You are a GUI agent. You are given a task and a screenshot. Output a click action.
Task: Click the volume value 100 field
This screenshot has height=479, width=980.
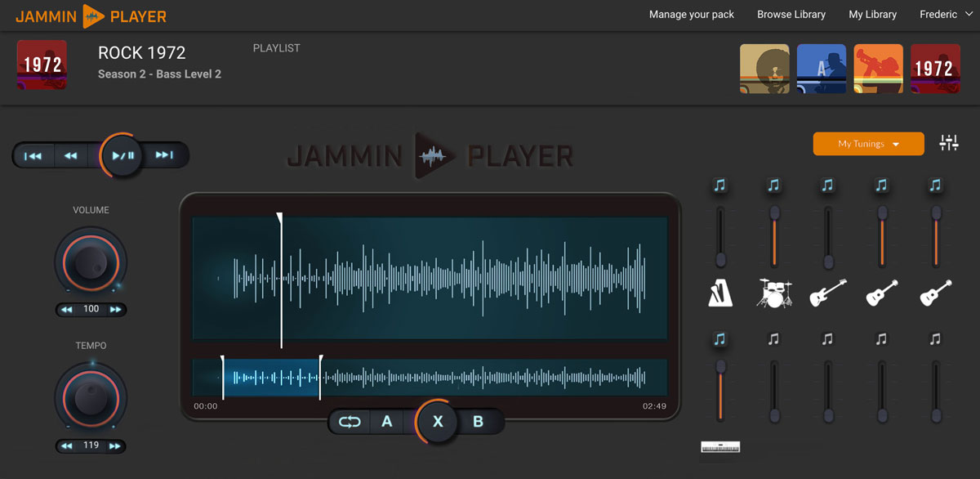coord(91,309)
